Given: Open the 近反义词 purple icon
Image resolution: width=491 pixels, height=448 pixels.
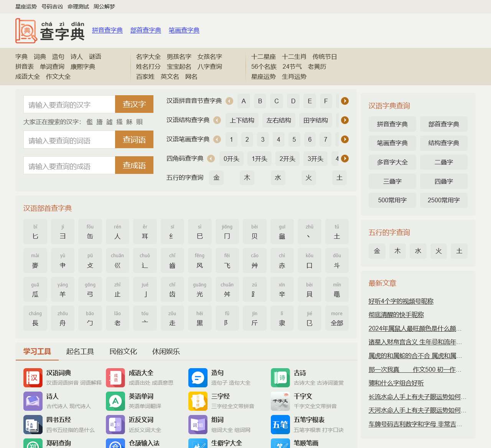Looking at the screenshot, I should (115, 425).
